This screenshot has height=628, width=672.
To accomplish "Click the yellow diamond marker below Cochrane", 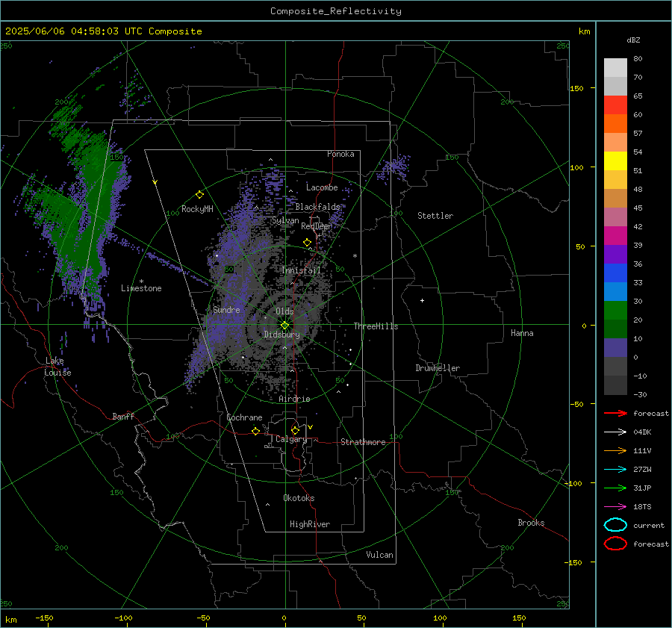I will click(256, 431).
